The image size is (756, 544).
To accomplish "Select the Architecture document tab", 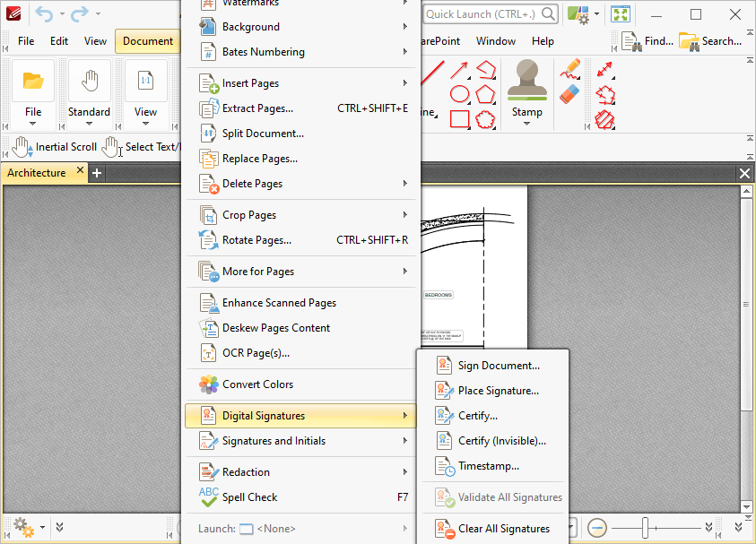I will 36,172.
